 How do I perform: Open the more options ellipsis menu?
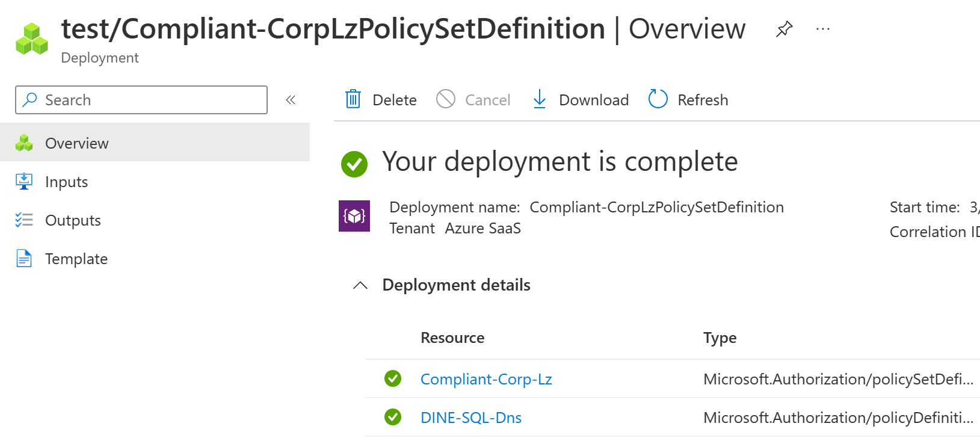(823, 29)
